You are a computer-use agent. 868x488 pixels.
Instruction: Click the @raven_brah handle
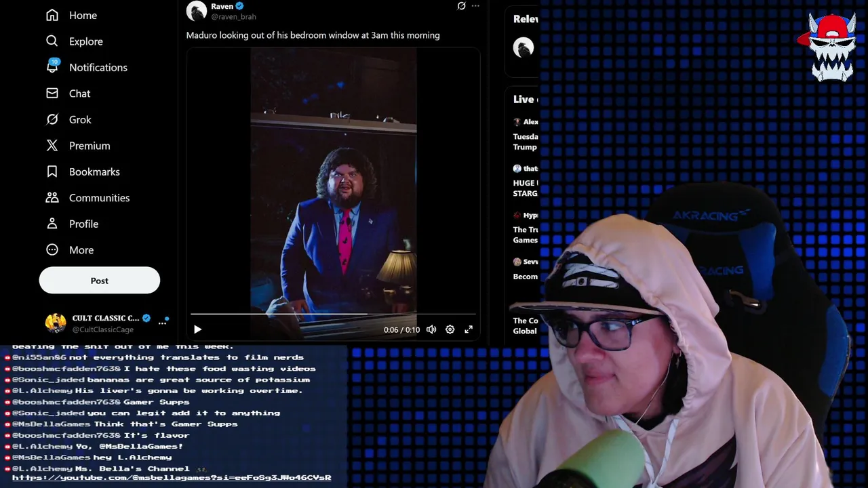(233, 17)
